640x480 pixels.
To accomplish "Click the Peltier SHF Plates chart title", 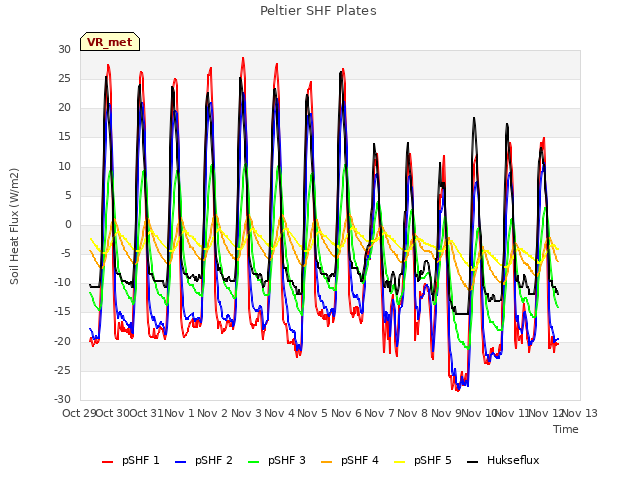I will coord(318,11).
